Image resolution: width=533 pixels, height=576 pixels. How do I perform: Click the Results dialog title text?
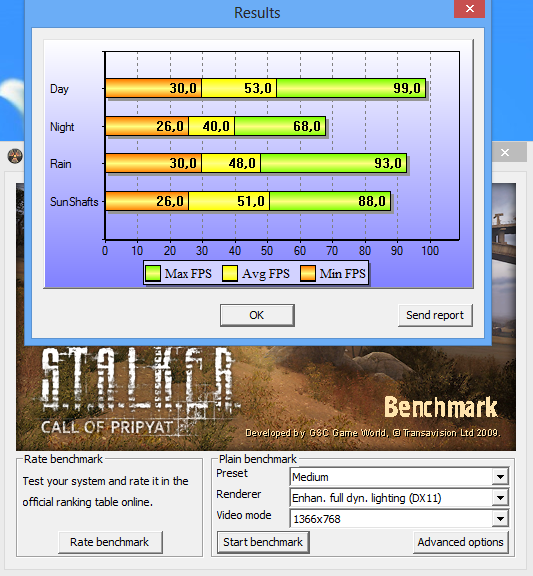tap(257, 13)
